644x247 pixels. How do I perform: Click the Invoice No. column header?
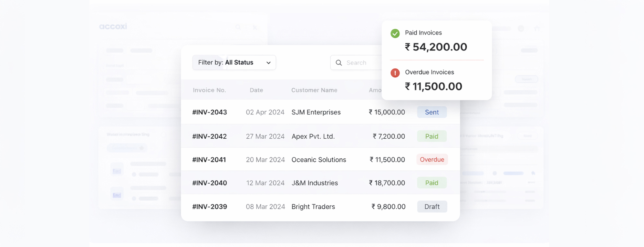click(x=209, y=90)
